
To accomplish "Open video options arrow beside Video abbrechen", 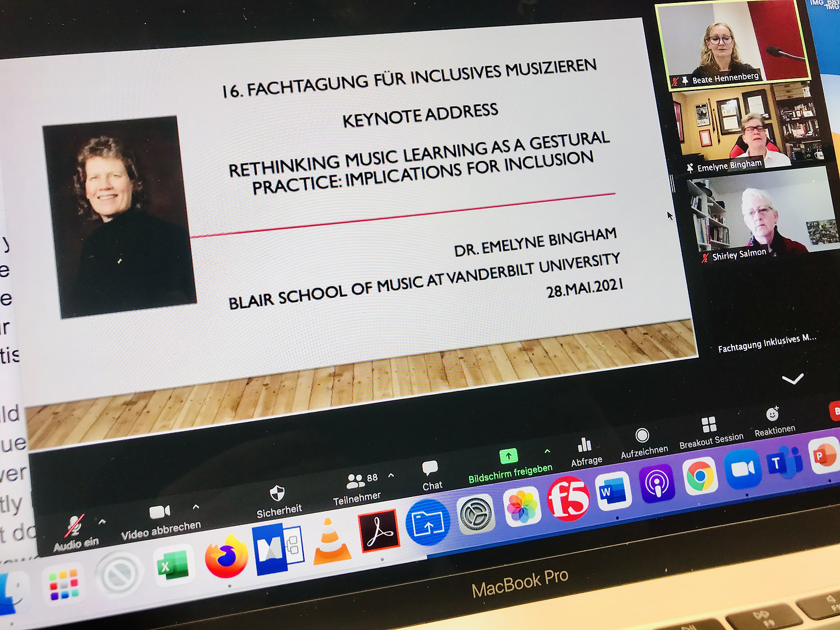I will pos(196,507).
